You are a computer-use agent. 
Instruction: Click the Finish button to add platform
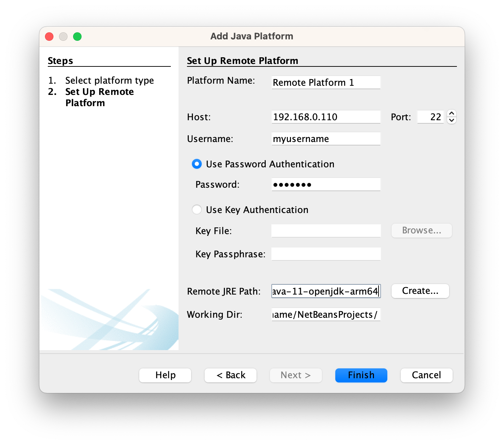361,375
